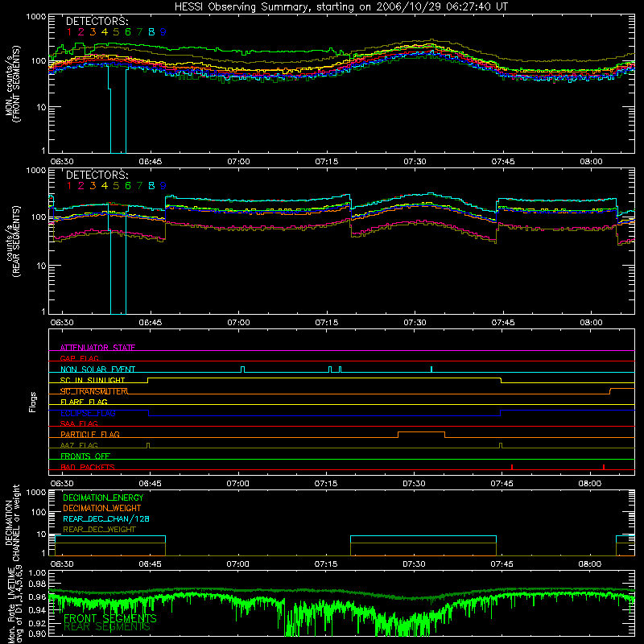Image resolution: width=644 pixels, height=644 pixels.
Task: Select the ATTENUATOR_STATE flag label
Action: [x=97, y=348]
